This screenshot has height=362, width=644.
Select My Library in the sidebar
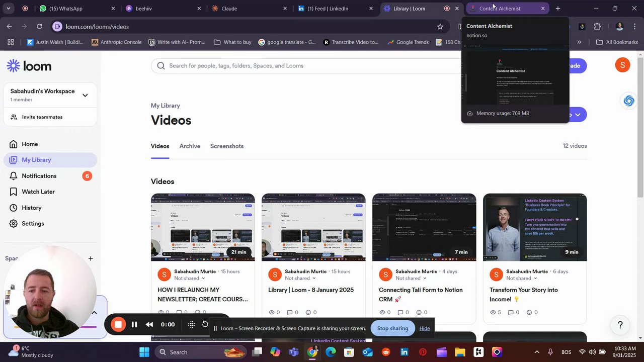pos(50,160)
